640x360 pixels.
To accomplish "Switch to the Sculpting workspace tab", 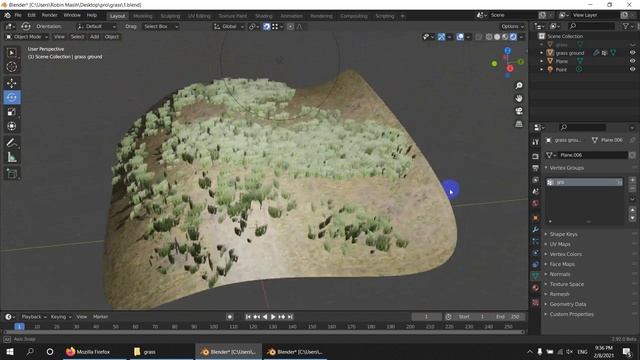I will coord(170,16).
